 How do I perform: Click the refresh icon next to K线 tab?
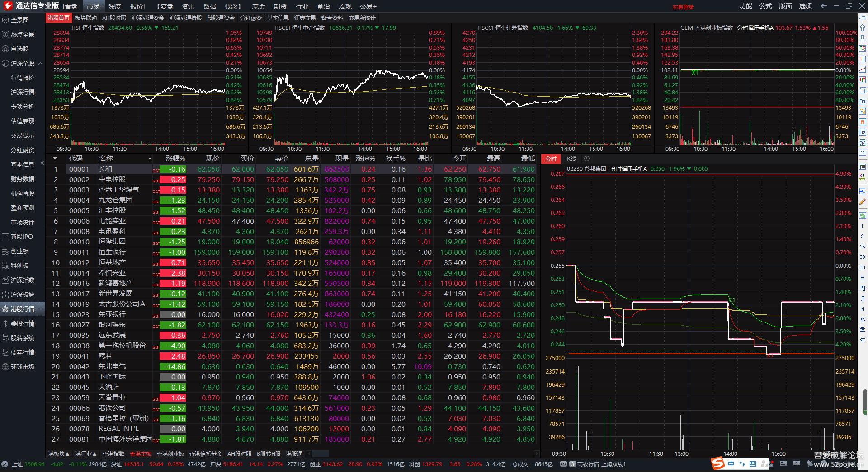pyautogui.click(x=587, y=159)
